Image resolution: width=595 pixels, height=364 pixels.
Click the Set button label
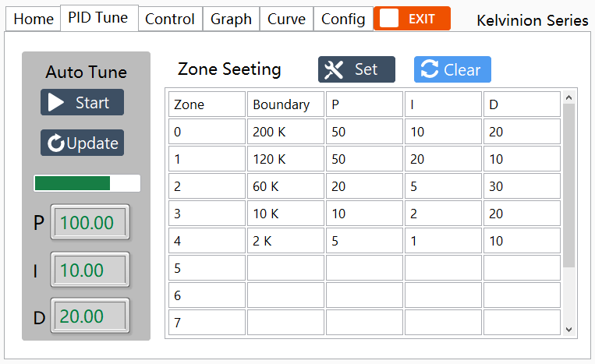[x=366, y=70]
